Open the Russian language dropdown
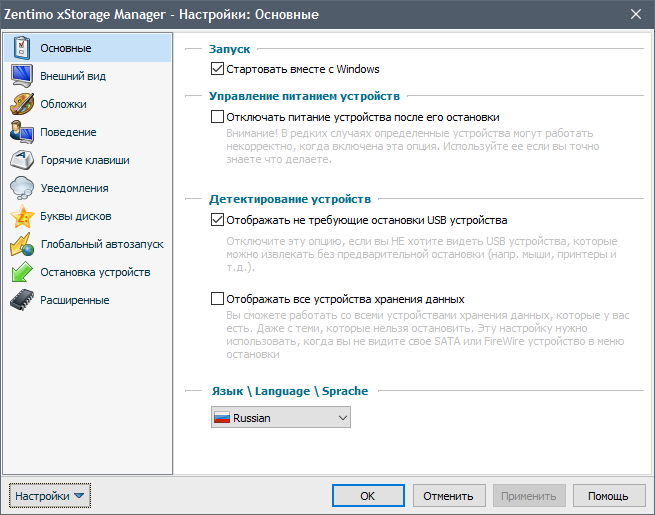The width and height of the screenshot is (655, 515). tap(281, 418)
